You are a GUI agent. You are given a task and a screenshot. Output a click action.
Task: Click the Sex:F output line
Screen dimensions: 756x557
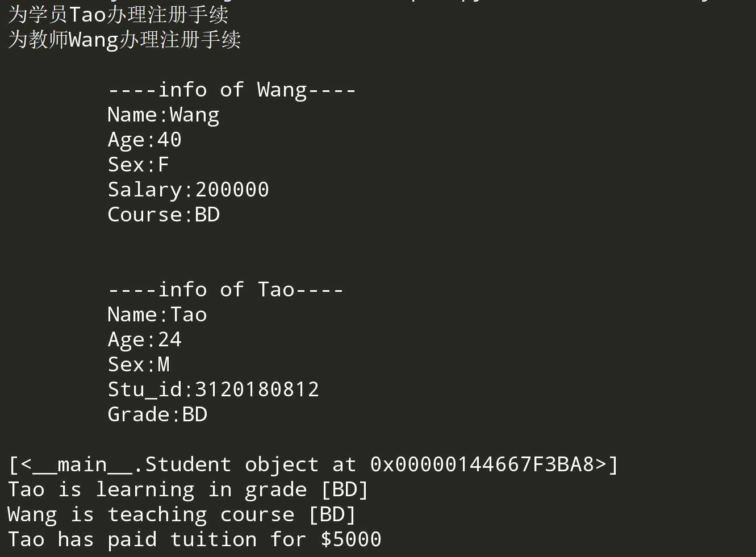139,165
